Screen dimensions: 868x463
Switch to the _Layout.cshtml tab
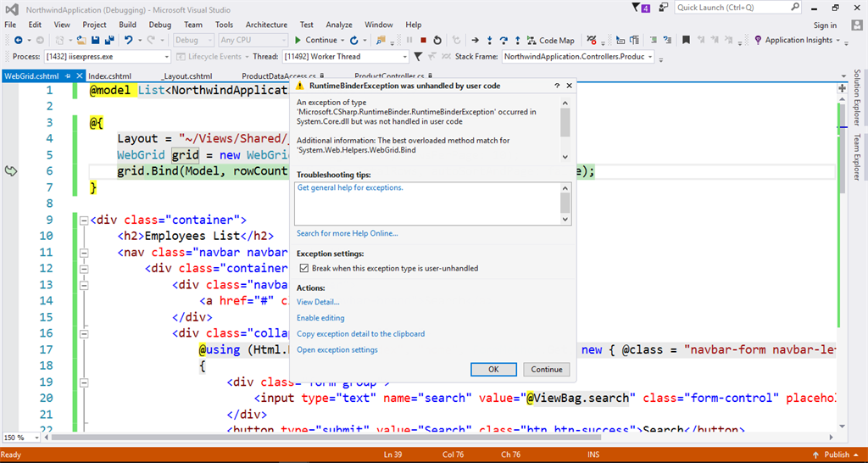pos(186,75)
